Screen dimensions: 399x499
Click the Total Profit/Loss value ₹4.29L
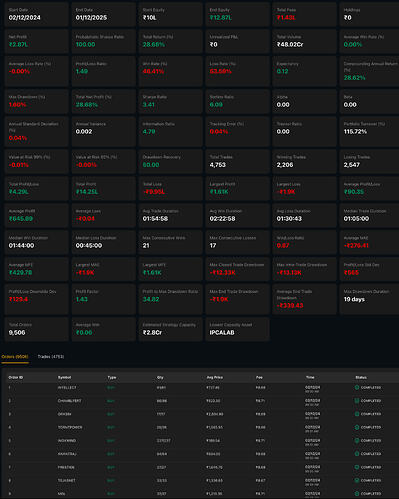[x=19, y=192]
